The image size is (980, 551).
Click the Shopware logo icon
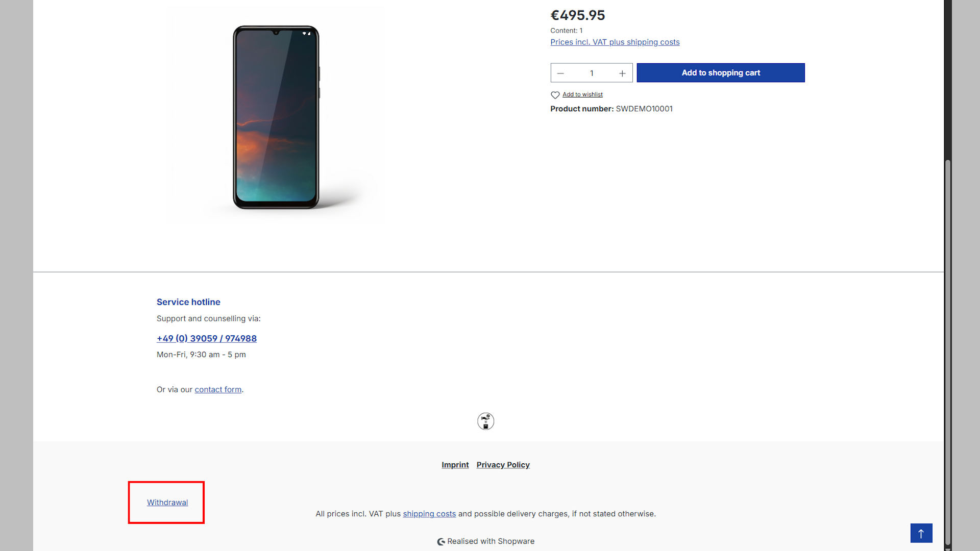pyautogui.click(x=441, y=542)
